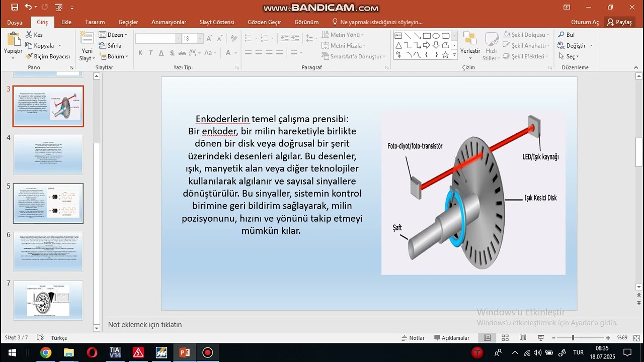Center align text in paragraph group

pos(259,53)
